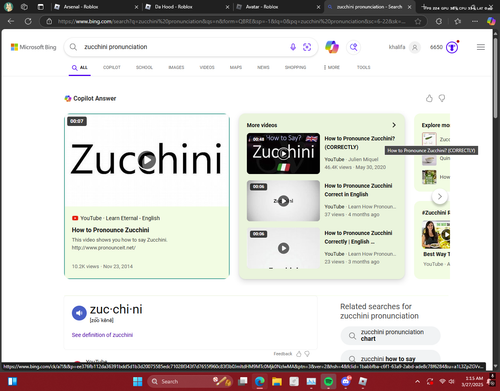Click site info lock icon in address bar
Screen dimensions: 500x391
click(x=49, y=21)
